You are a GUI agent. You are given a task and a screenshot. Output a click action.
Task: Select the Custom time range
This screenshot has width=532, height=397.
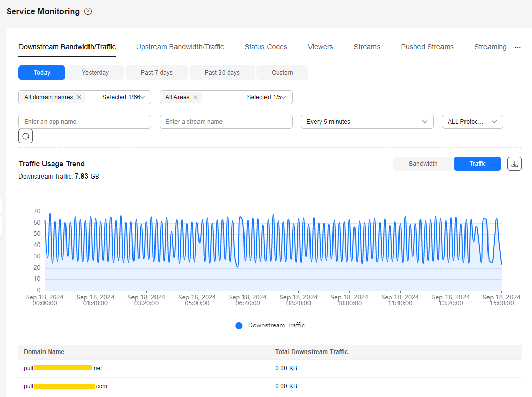pos(282,73)
